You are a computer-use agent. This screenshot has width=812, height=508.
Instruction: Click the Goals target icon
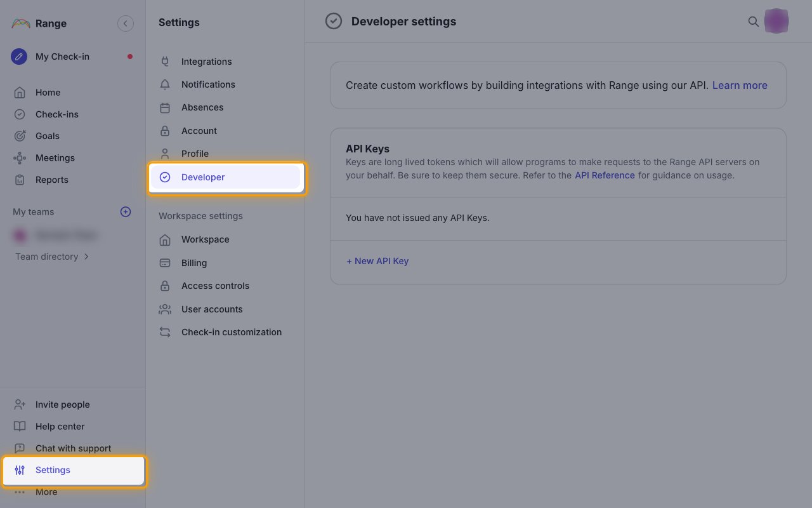tap(20, 136)
